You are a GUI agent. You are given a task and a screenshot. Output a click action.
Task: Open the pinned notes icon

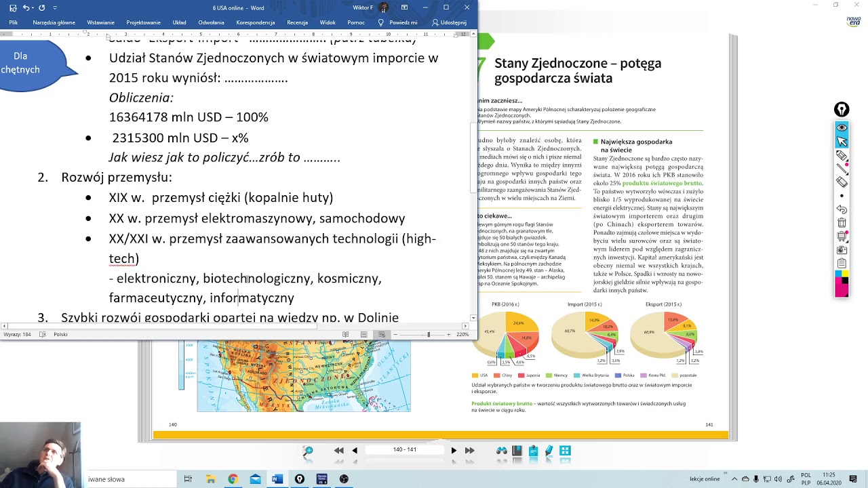533,451
